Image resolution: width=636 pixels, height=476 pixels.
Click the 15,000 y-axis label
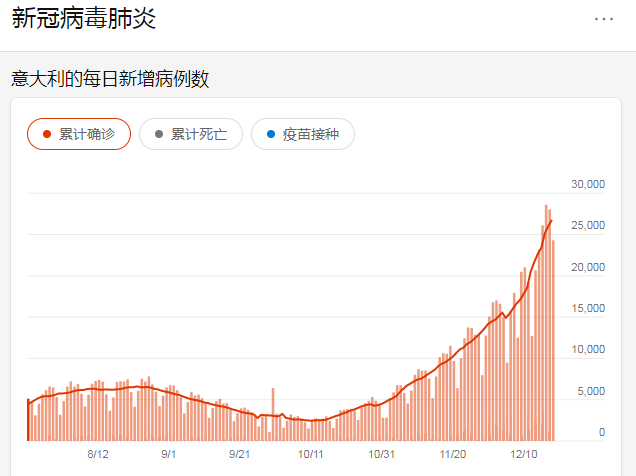[x=588, y=308]
